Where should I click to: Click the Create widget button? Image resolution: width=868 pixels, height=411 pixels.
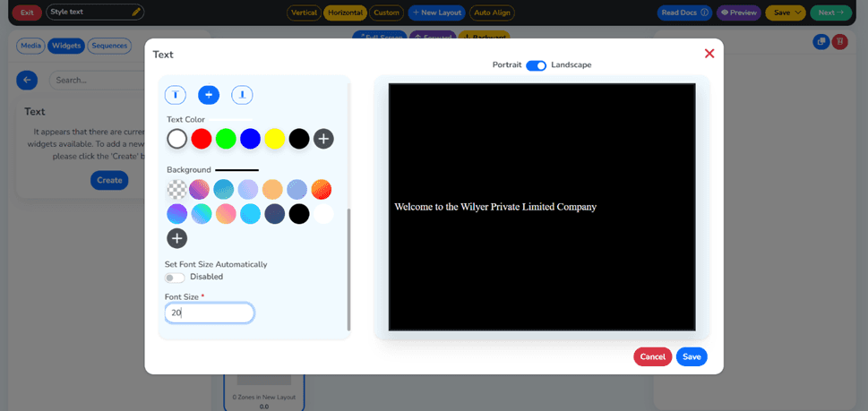(109, 180)
